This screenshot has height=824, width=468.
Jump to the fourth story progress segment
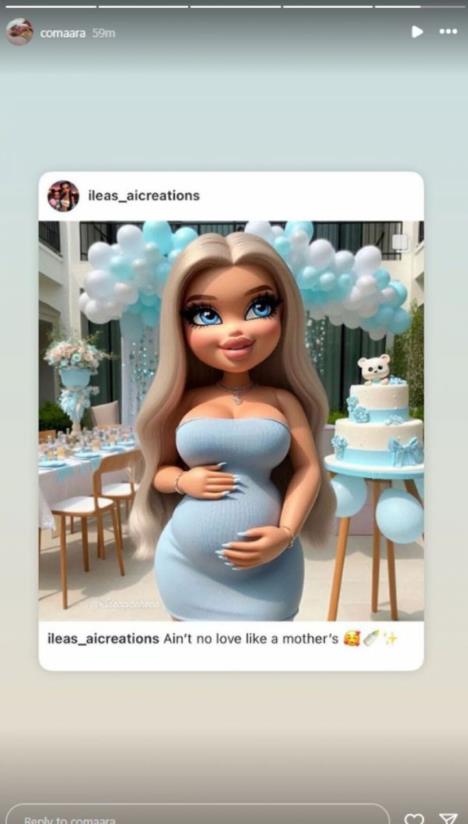click(328, 7)
